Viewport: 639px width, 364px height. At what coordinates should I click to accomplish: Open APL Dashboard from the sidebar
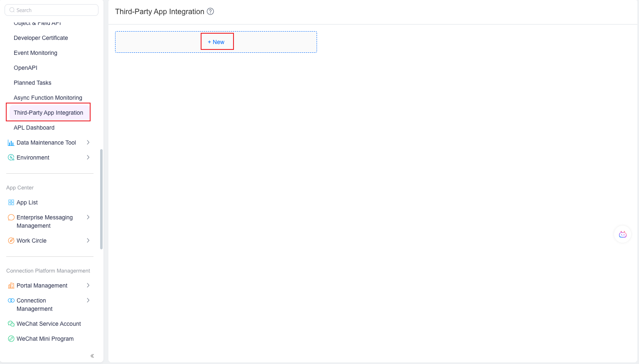[34, 128]
